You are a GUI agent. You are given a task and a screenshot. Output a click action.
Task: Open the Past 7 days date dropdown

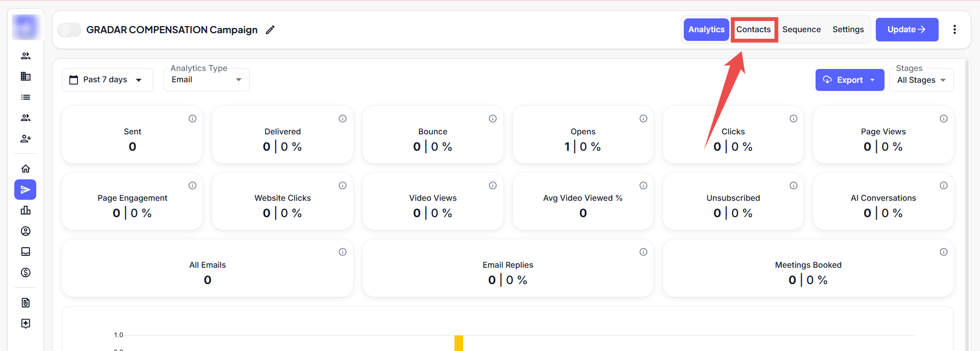click(107, 80)
